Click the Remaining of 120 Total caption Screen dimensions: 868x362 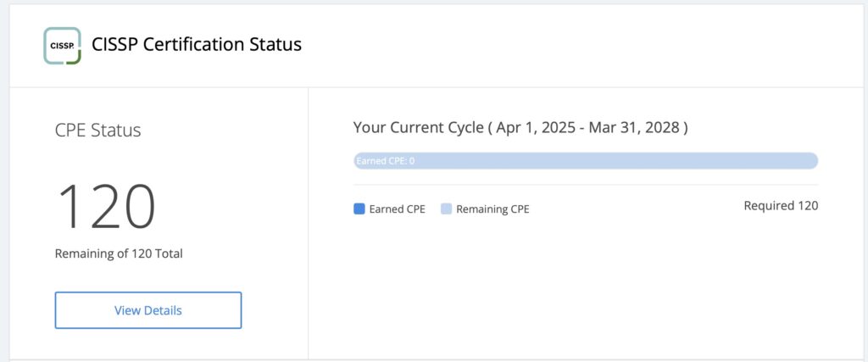[119, 254]
